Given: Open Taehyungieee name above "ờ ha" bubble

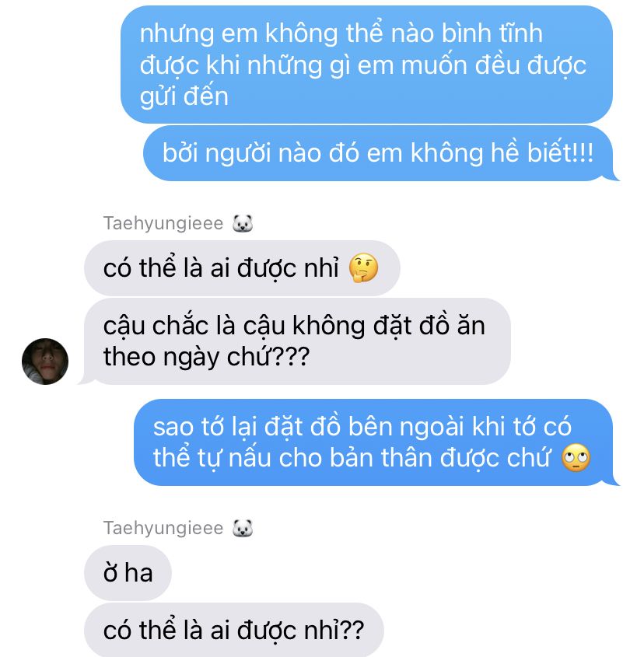Looking at the screenshot, I should click(163, 528).
